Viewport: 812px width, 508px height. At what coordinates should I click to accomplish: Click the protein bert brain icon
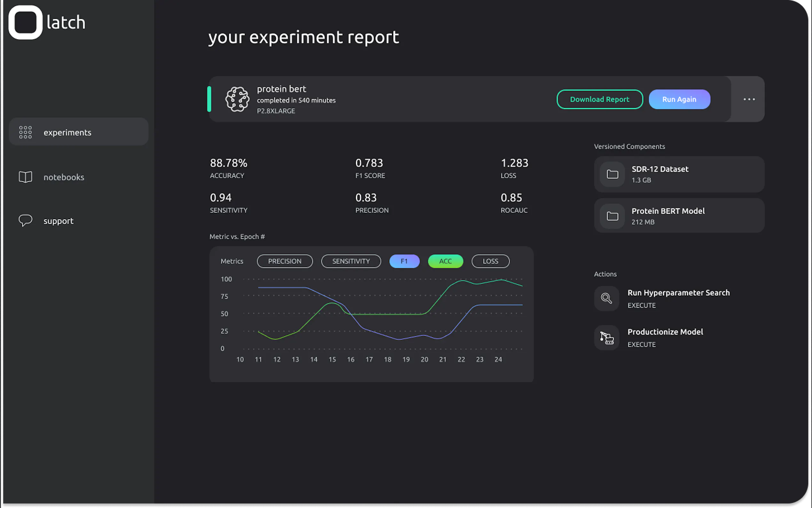pos(237,99)
